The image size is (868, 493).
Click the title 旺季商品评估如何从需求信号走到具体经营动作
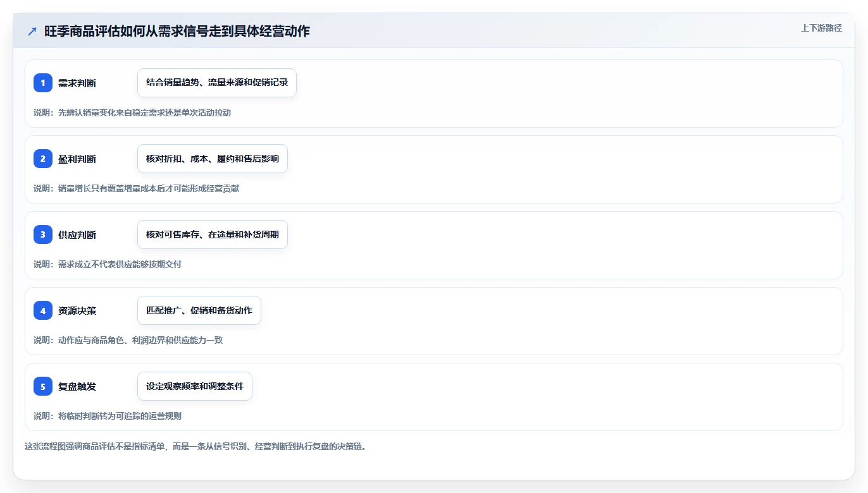click(x=177, y=31)
